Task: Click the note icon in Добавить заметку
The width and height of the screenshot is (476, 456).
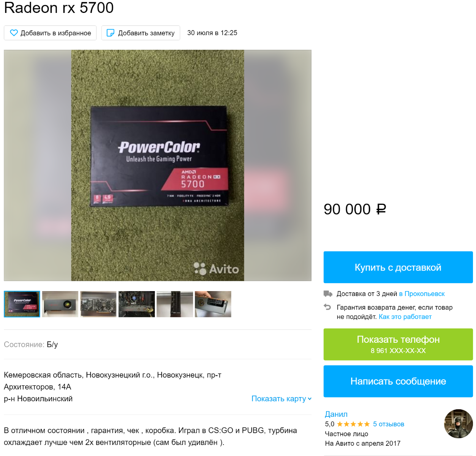Action: 111,33
